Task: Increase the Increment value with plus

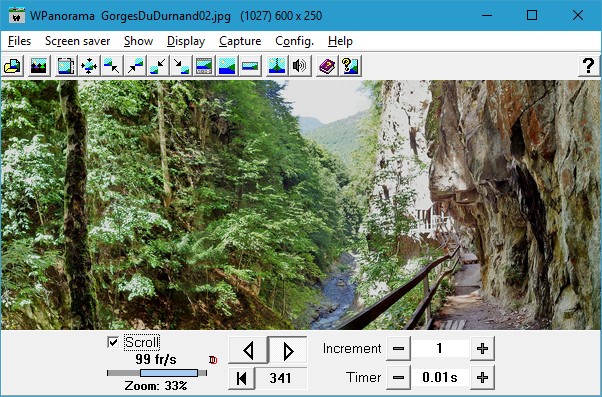Action: (x=482, y=349)
